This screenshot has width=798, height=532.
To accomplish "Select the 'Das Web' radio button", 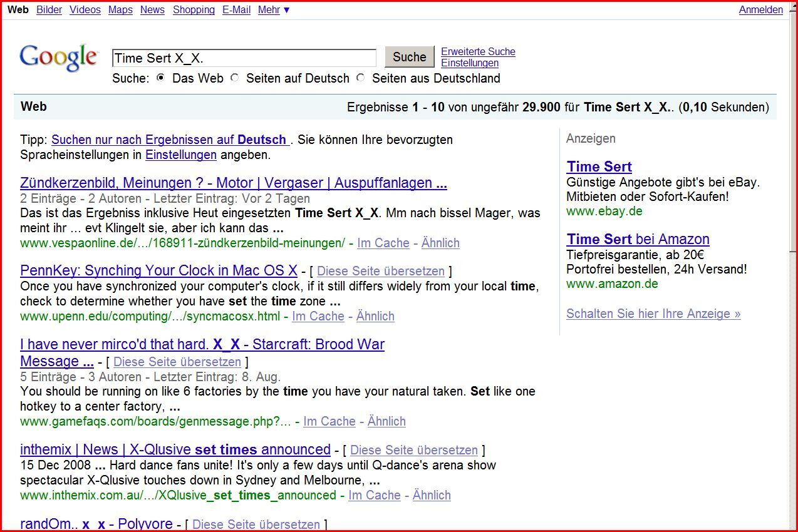I will 161,78.
